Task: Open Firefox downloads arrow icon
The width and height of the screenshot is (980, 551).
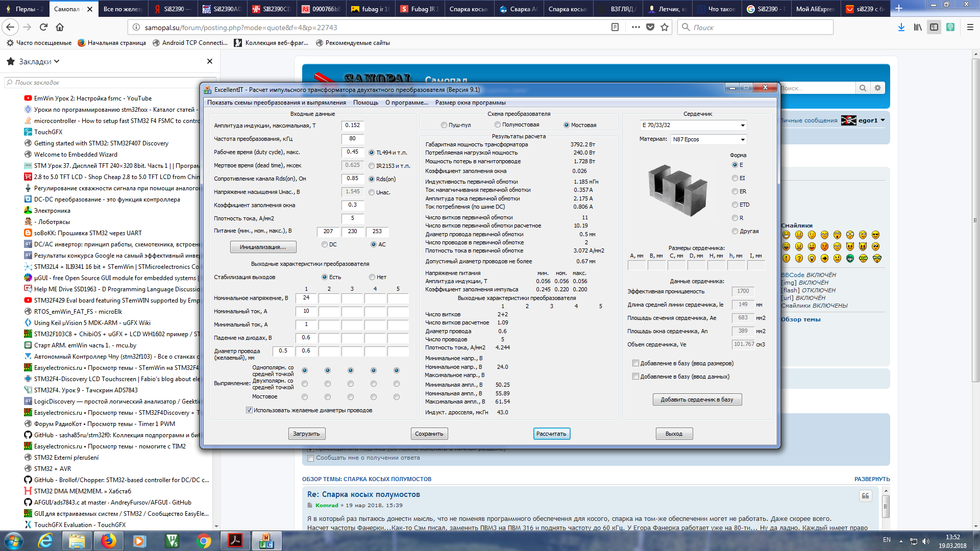Action: click(x=901, y=27)
